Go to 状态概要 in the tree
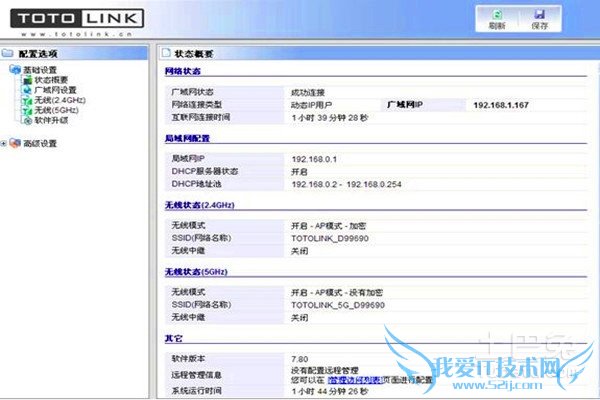Screen dimensions: 600x400 50,80
